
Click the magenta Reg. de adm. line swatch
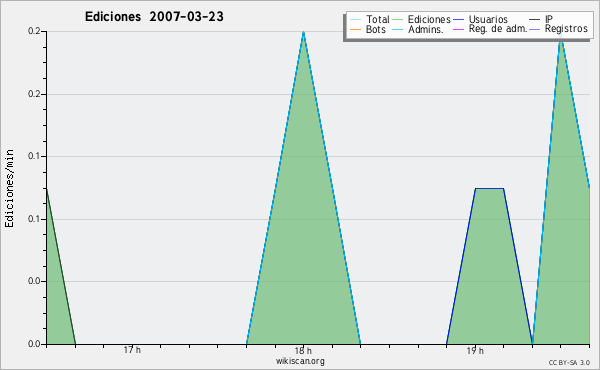(458, 29)
